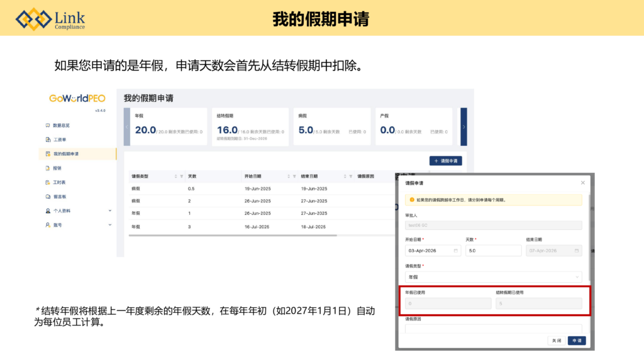Click the 报销 reimbursement sidebar icon
Viewport: 644px width, 362px height.
coord(48,168)
